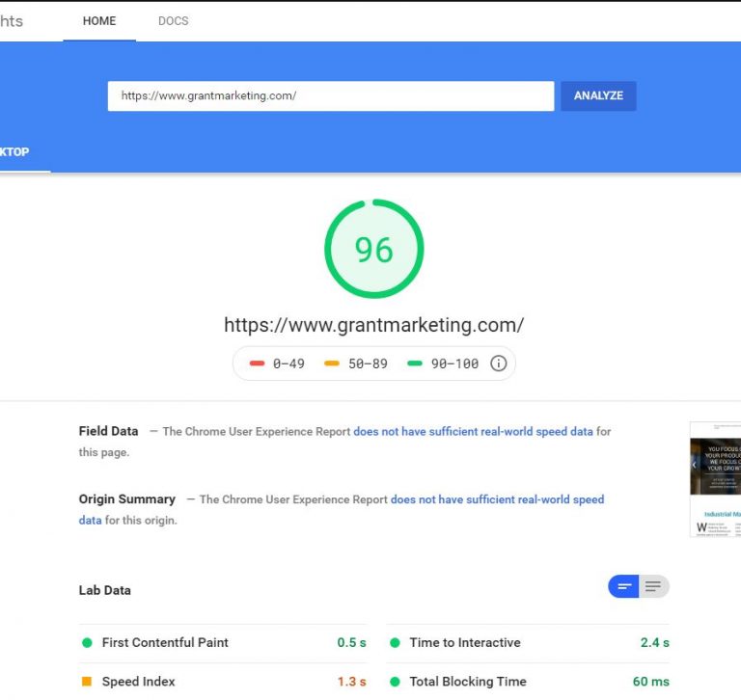Open the Origin Summary insufficient speed data link
Viewport: 741px width, 700px height.
pyautogui.click(x=497, y=499)
